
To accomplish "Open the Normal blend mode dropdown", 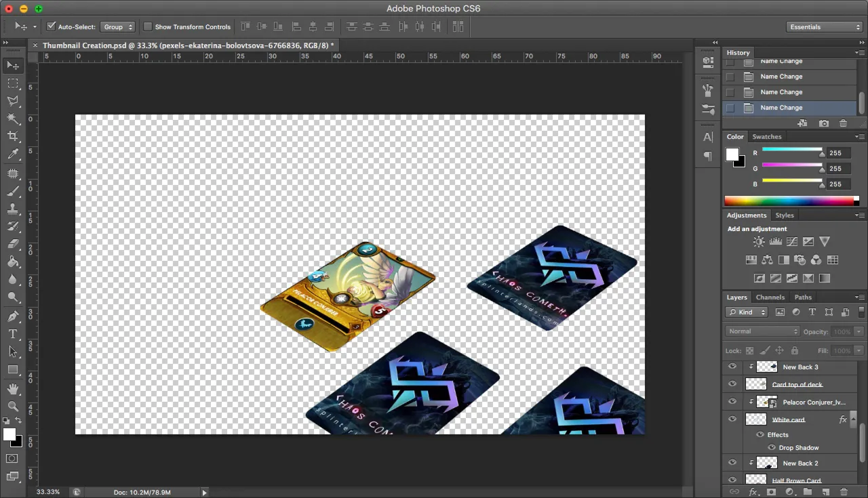I will [x=763, y=331].
